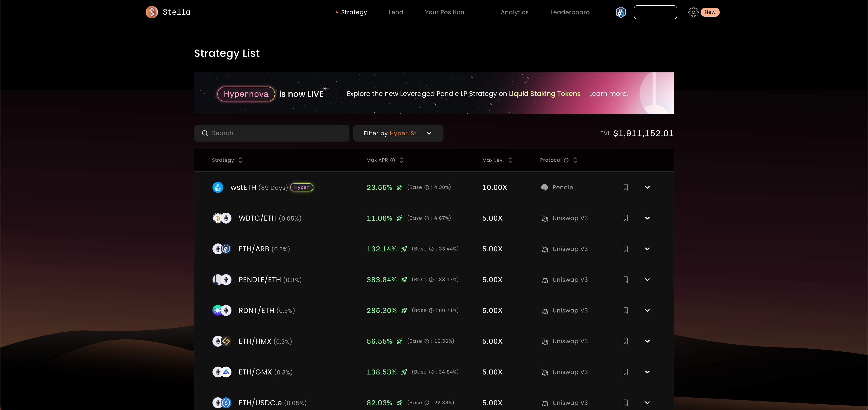Bookmark the PENDLE/ETH strategy
868x410 pixels.
[625, 279]
